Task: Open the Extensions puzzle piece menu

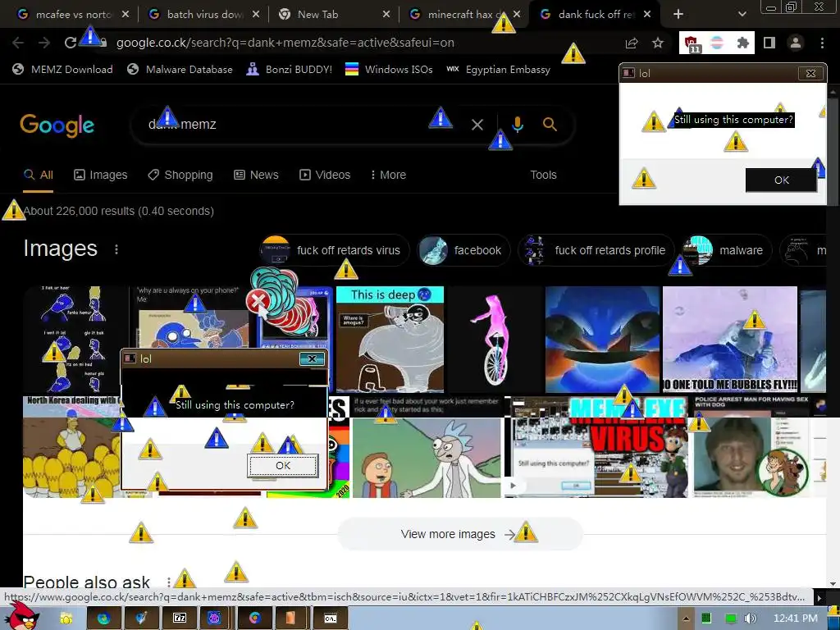Action: click(742, 43)
